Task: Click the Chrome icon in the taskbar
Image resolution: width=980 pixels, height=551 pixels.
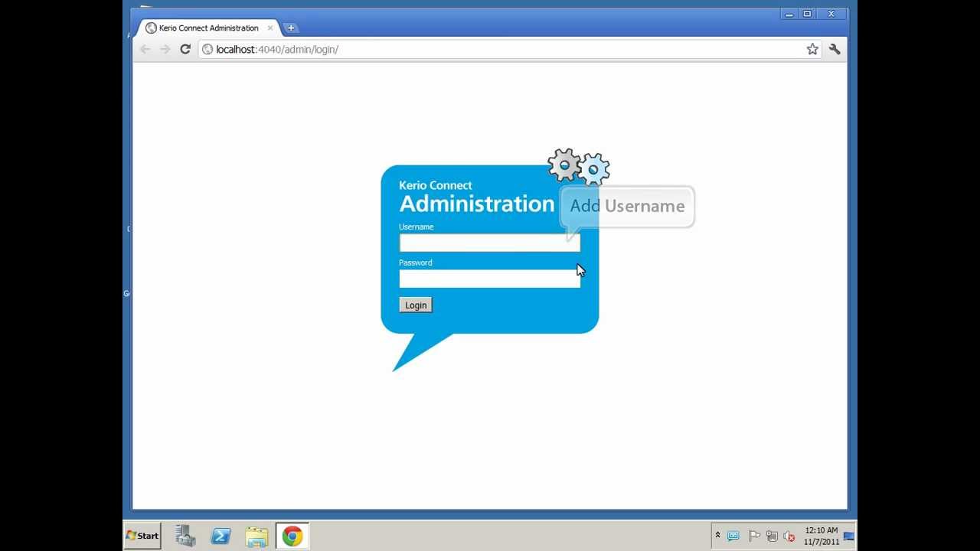Action: 292,536
